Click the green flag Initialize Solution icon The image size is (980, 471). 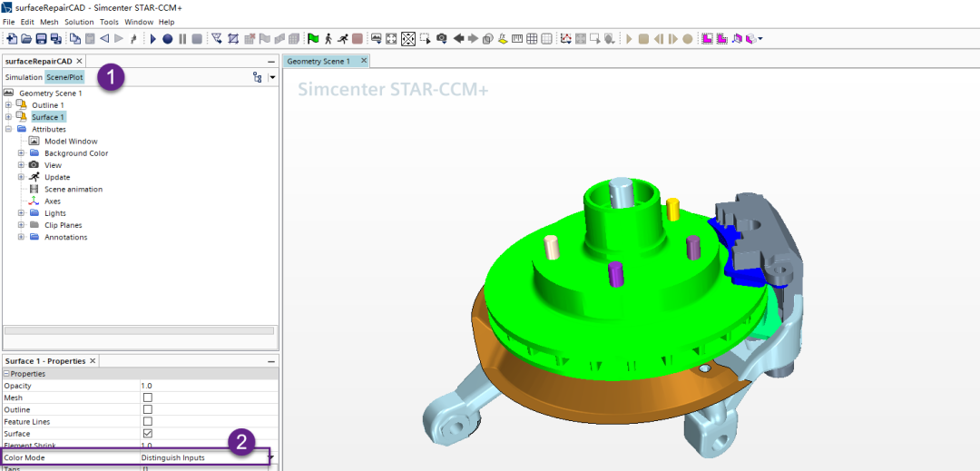(313, 39)
